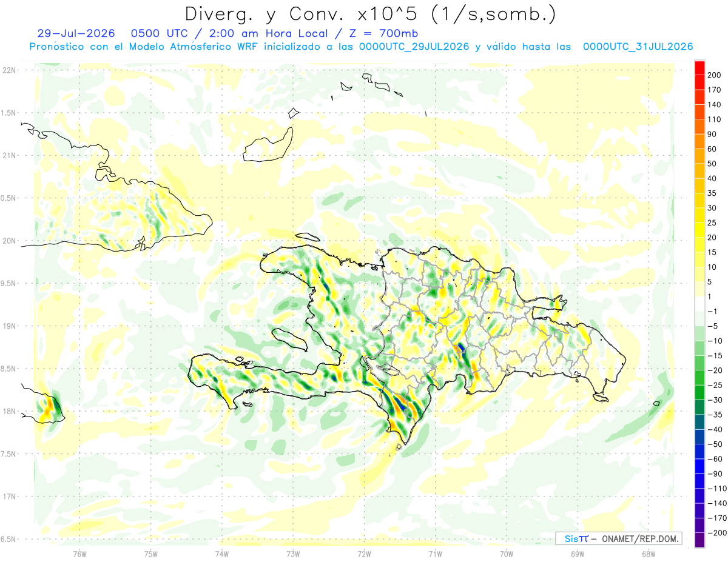Click the ONAMET/REP.DOM. logo box

[x=618, y=538]
